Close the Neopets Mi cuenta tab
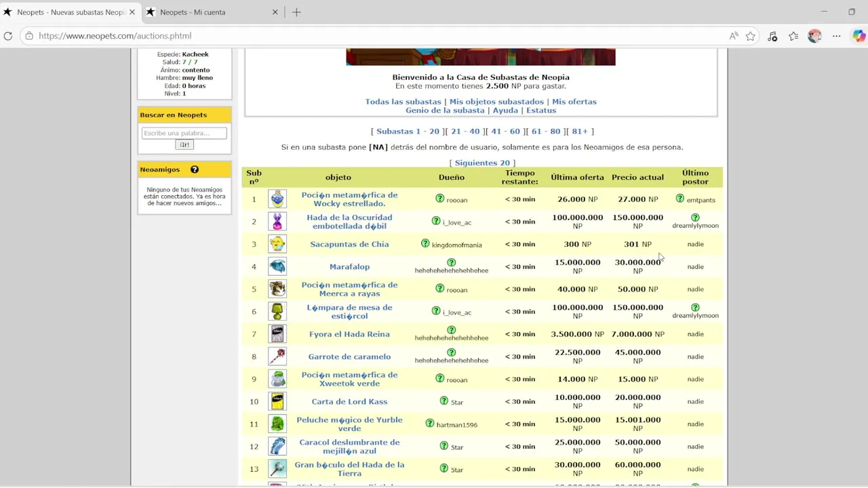The image size is (868, 488). pyautogui.click(x=275, y=12)
